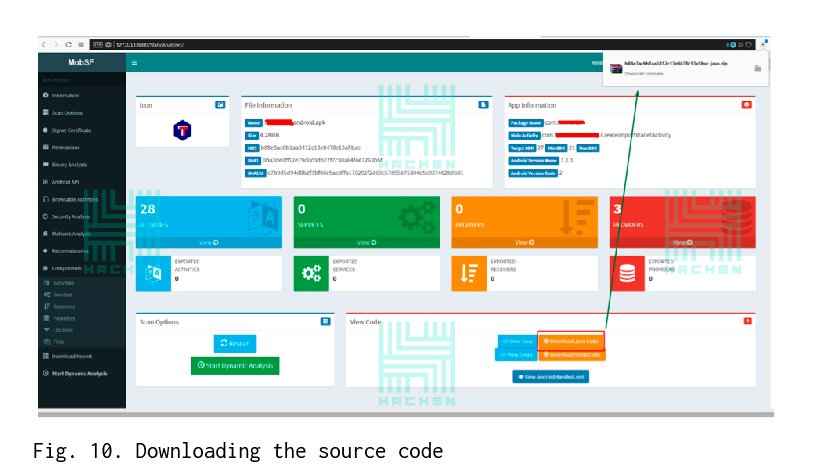This screenshot has width=815, height=476.
Task: Click the green Start Dynamic Analysis button
Action: [x=235, y=366]
